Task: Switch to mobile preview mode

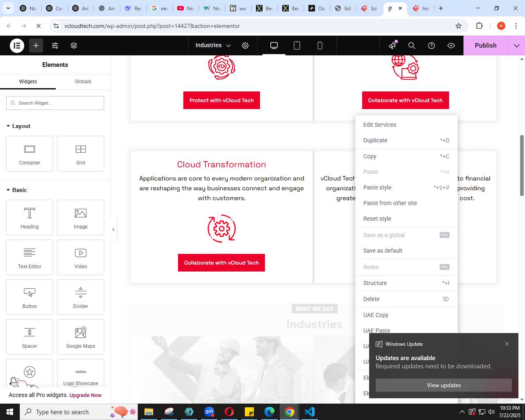Action: tap(320, 46)
